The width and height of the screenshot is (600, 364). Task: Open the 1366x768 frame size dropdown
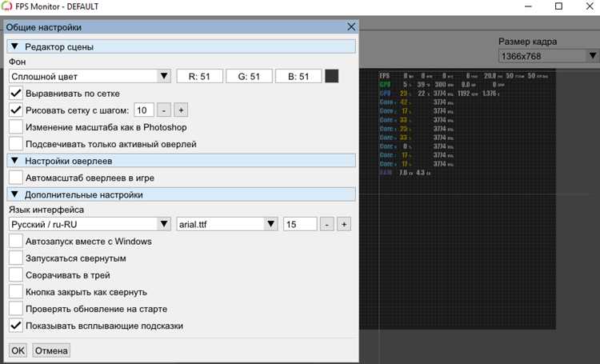coord(548,56)
